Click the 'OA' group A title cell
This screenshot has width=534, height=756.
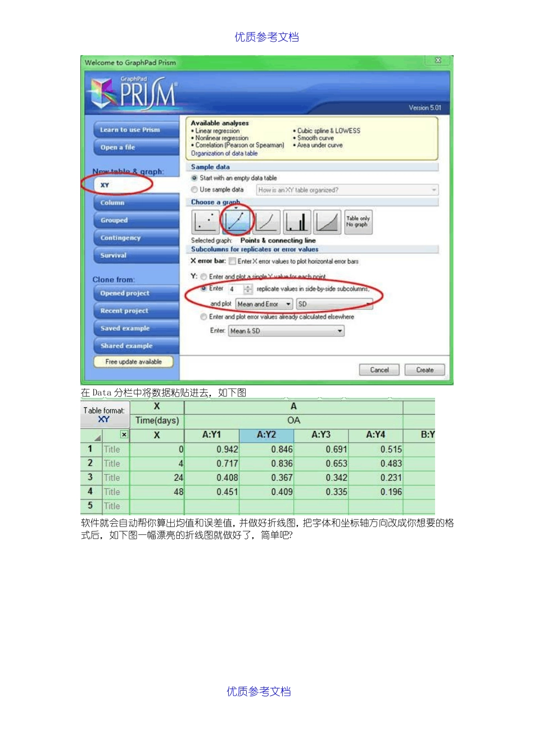coord(293,421)
